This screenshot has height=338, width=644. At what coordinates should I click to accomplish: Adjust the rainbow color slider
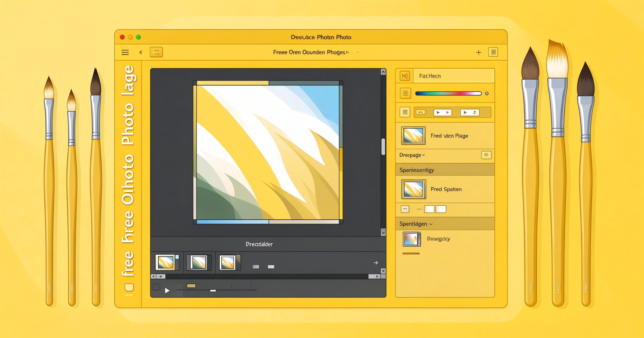(x=448, y=94)
